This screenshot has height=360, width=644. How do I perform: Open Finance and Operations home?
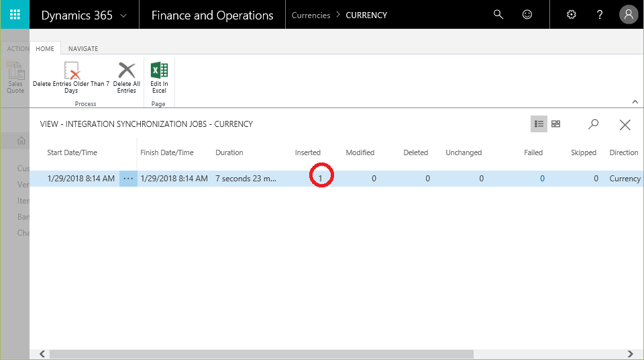tap(212, 15)
